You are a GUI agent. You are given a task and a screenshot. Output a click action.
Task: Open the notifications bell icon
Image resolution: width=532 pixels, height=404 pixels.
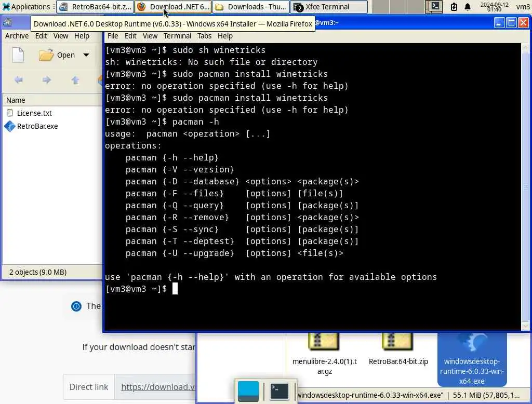[x=468, y=7]
